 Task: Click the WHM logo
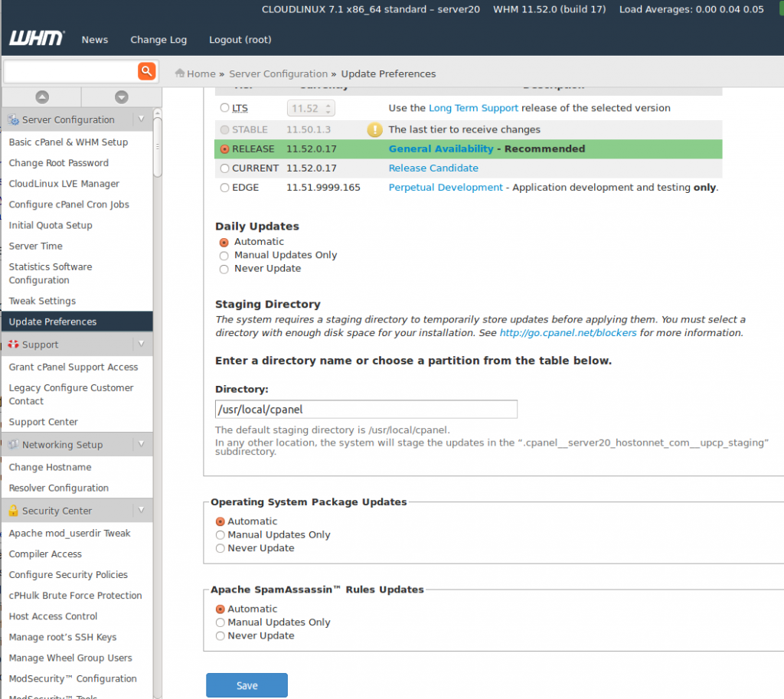(x=37, y=38)
